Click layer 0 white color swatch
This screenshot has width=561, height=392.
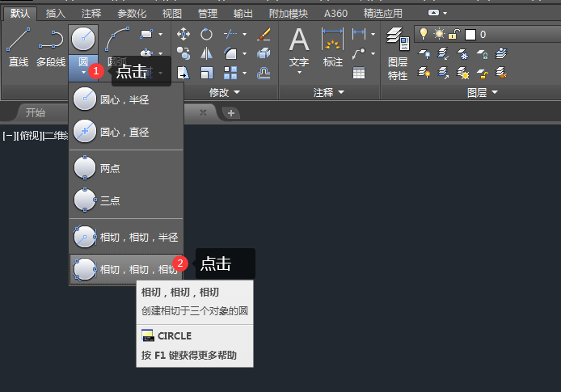(470, 35)
